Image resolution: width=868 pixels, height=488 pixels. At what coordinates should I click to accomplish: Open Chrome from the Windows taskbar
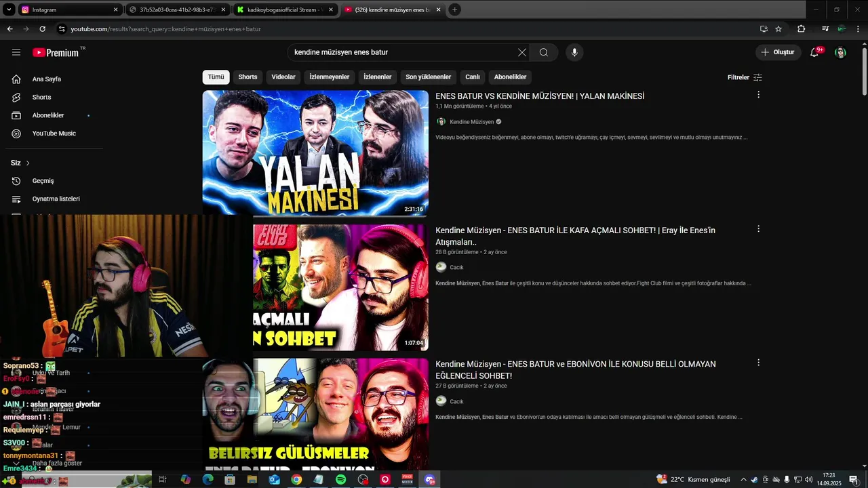pyautogui.click(x=296, y=479)
